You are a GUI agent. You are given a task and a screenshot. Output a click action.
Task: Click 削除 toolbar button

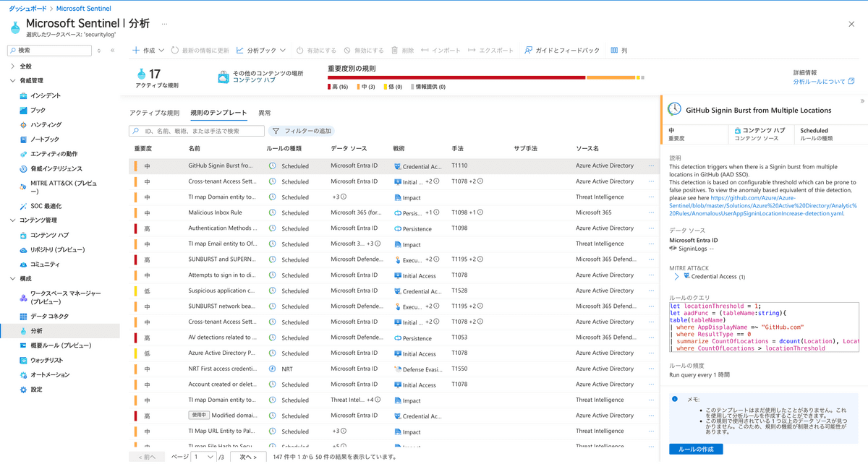click(403, 51)
